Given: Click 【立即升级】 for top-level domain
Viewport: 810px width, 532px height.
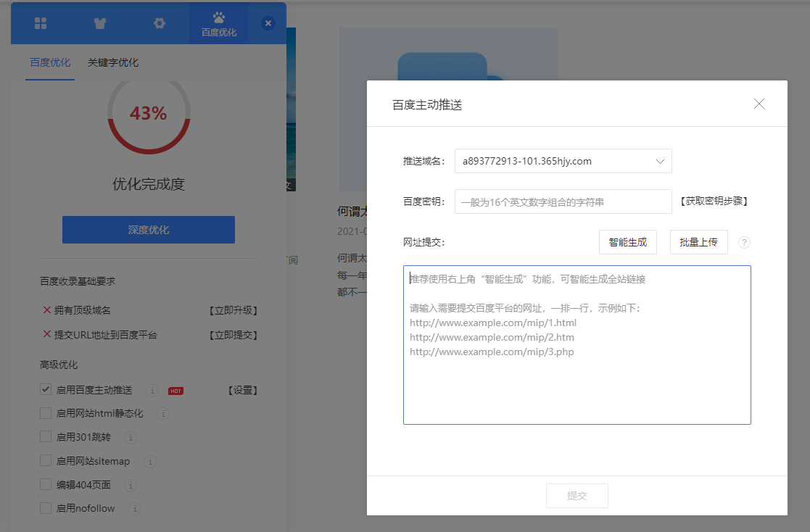Looking at the screenshot, I should click(x=234, y=310).
